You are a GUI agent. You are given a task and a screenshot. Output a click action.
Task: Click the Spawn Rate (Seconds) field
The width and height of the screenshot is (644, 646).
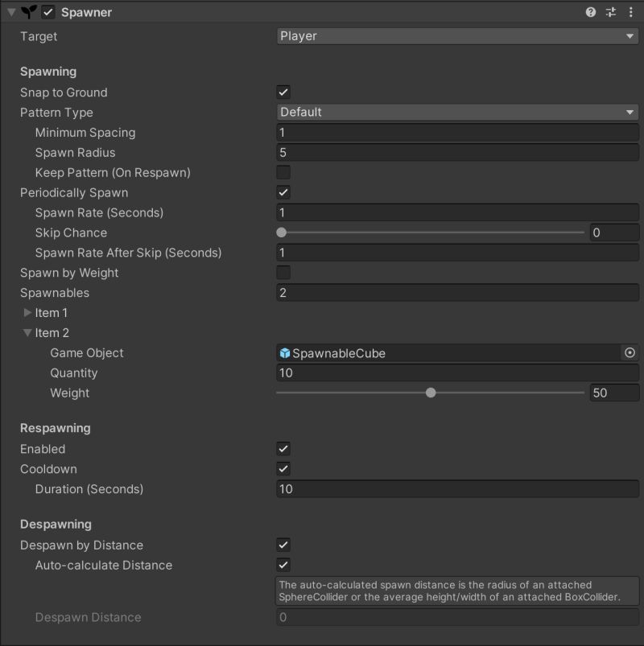(456, 212)
